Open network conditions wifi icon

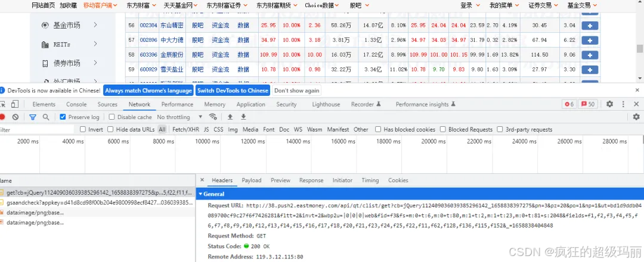coord(213,117)
